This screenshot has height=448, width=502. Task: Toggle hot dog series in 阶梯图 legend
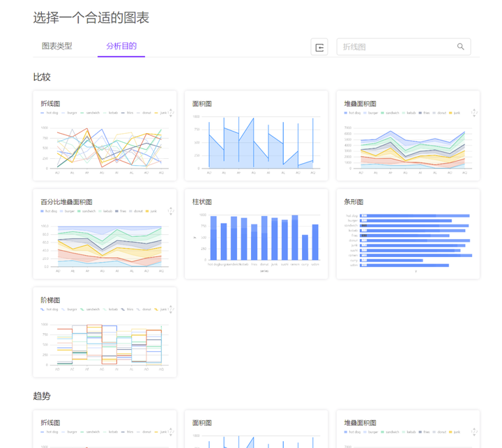50,309
